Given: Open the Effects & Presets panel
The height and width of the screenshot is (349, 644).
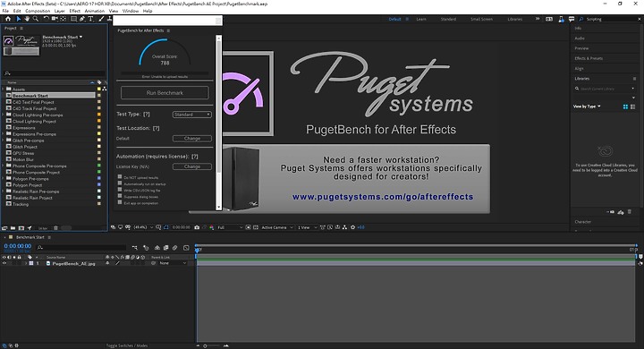Looking at the screenshot, I should [x=589, y=58].
